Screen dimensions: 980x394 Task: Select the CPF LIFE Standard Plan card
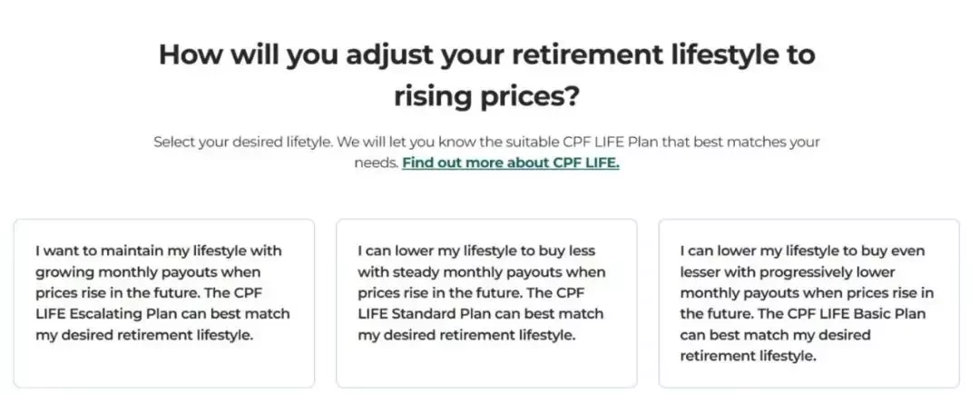(x=487, y=303)
